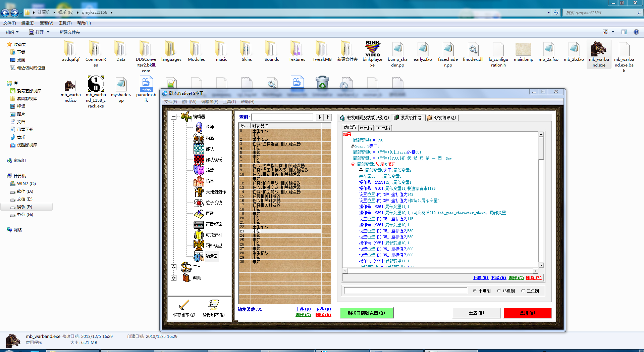Select the 16进制 hexadecimal radio button
The image size is (644, 352).
click(499, 291)
